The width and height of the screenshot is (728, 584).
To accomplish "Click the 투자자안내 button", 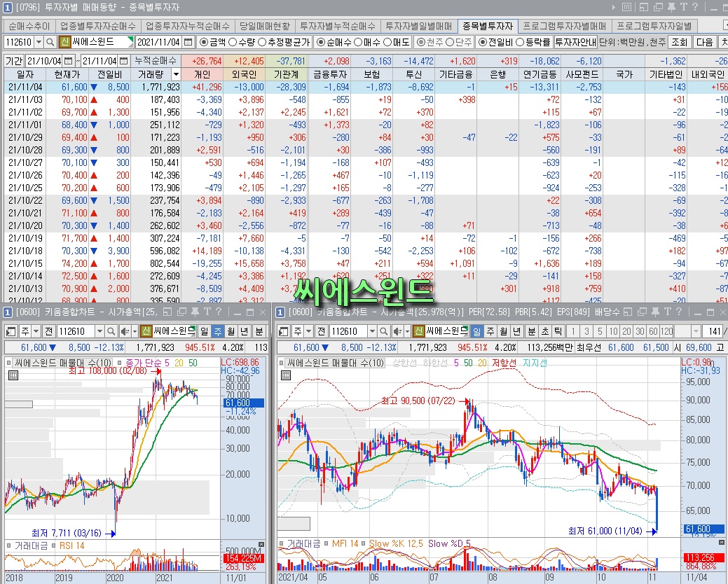I will click(x=575, y=42).
